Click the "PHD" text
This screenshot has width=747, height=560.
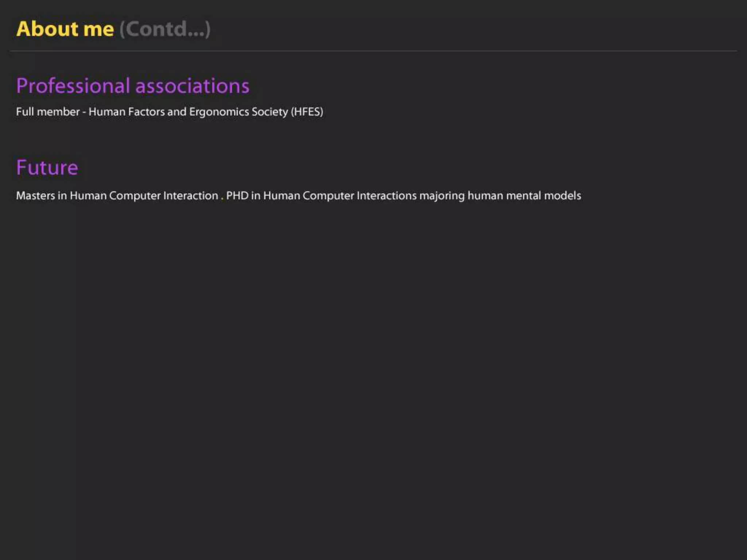pos(237,196)
